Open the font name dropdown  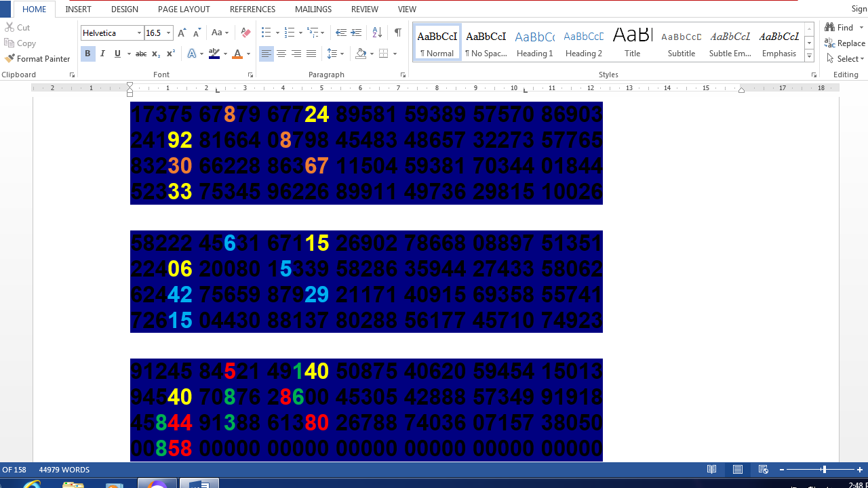[139, 33]
